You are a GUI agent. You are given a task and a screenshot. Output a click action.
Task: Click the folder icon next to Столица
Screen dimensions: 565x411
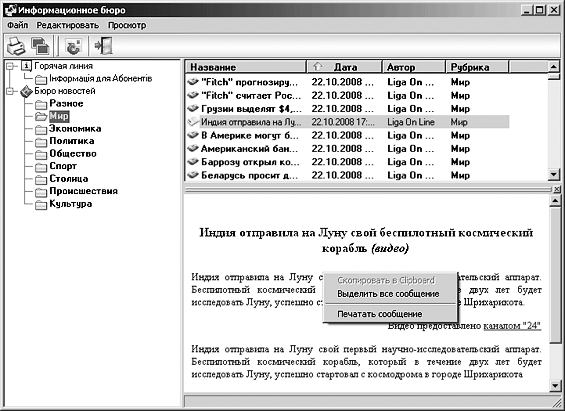coord(41,179)
